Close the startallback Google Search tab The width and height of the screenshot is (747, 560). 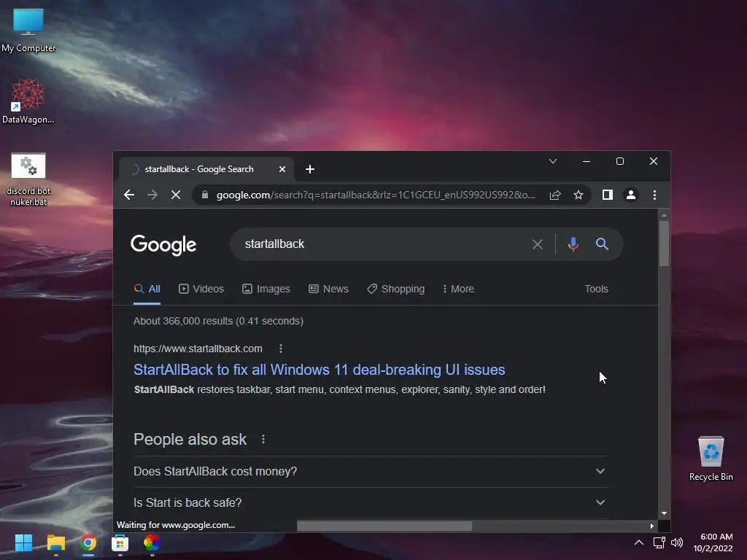click(282, 169)
